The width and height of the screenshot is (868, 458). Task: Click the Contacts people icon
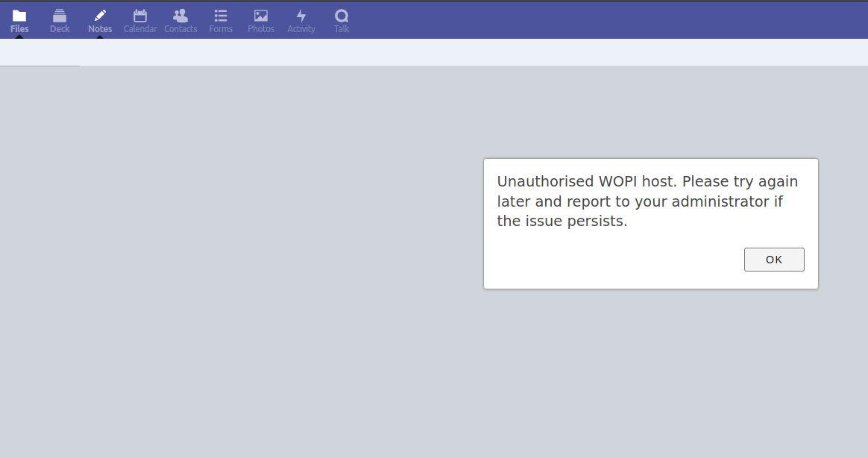click(180, 15)
